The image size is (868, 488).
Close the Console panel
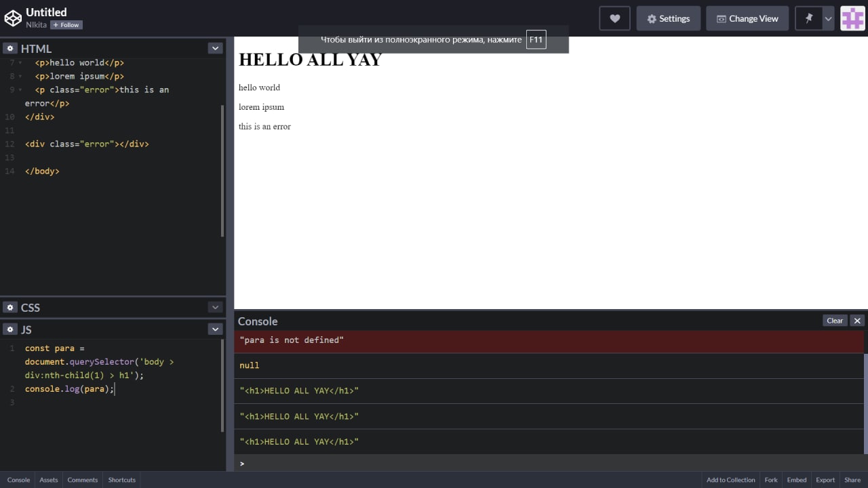[x=857, y=321]
